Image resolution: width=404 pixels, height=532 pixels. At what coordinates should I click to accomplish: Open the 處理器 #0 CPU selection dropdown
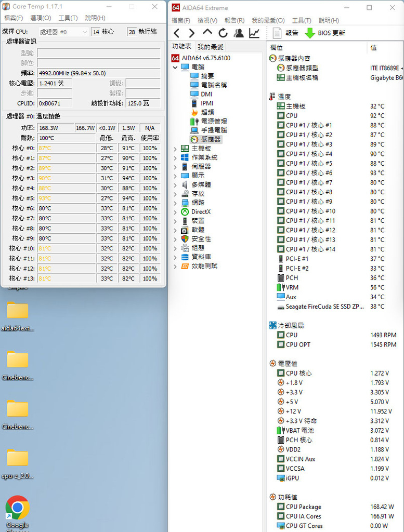tap(63, 32)
